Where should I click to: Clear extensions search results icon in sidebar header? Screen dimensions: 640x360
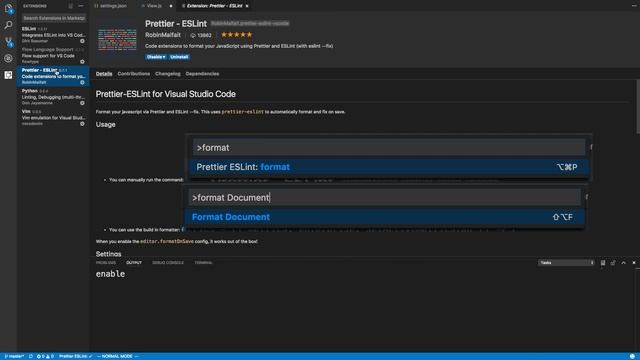(71, 6)
